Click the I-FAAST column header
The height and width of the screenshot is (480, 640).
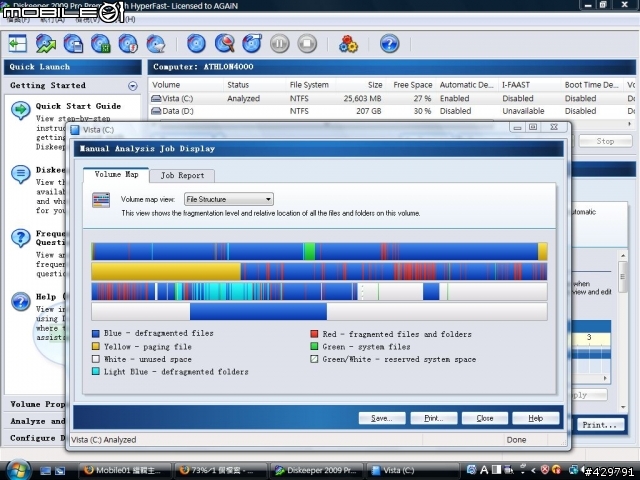[x=530, y=85]
